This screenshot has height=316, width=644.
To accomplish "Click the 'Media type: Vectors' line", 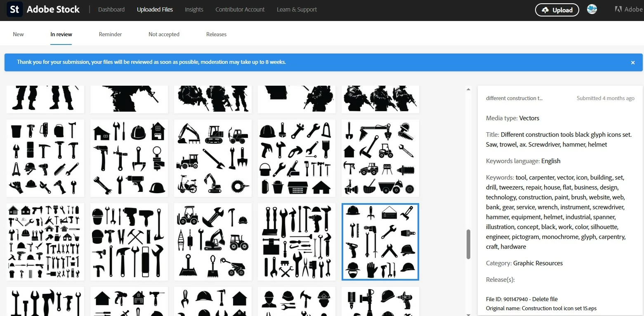I will (512, 118).
